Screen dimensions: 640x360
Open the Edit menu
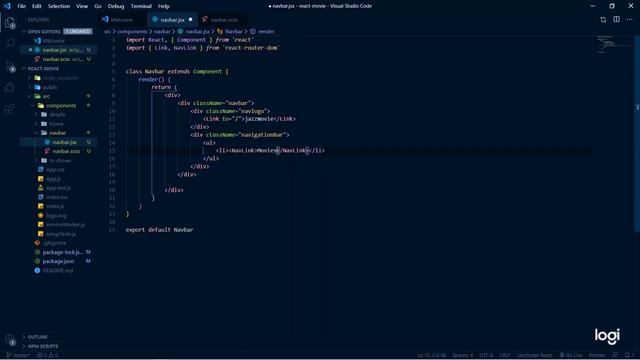(x=37, y=6)
